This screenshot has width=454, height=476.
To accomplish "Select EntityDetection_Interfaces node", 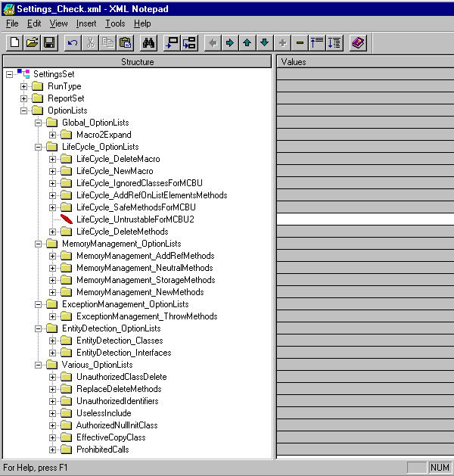I will pos(124,353).
